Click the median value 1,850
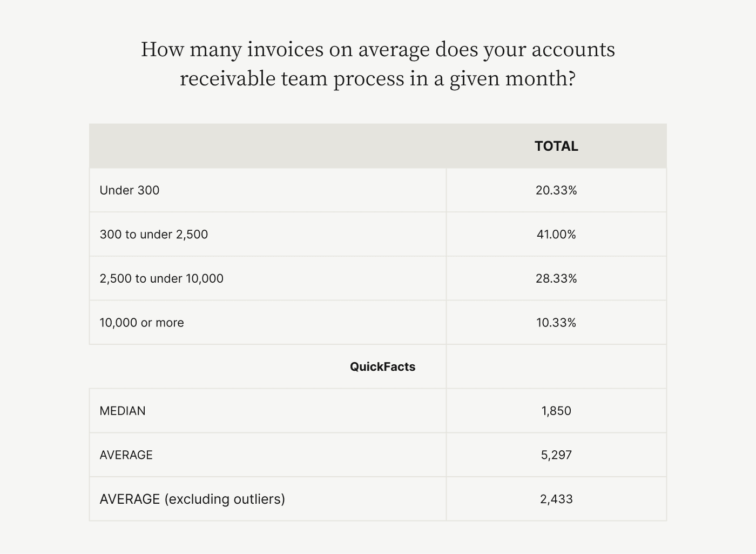 click(556, 411)
